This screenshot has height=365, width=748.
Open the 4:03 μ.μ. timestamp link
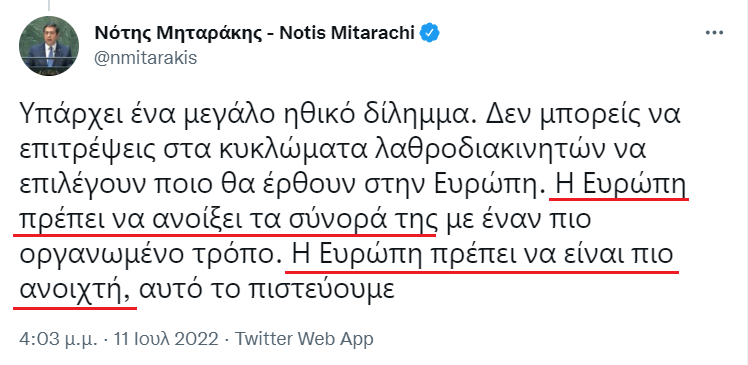(58, 339)
